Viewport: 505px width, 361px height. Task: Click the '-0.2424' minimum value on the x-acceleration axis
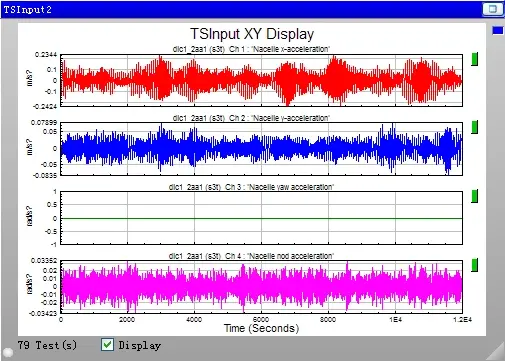pos(45,106)
